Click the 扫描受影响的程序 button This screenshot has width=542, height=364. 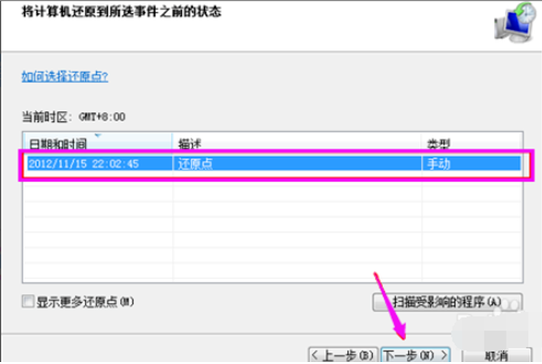447,302
